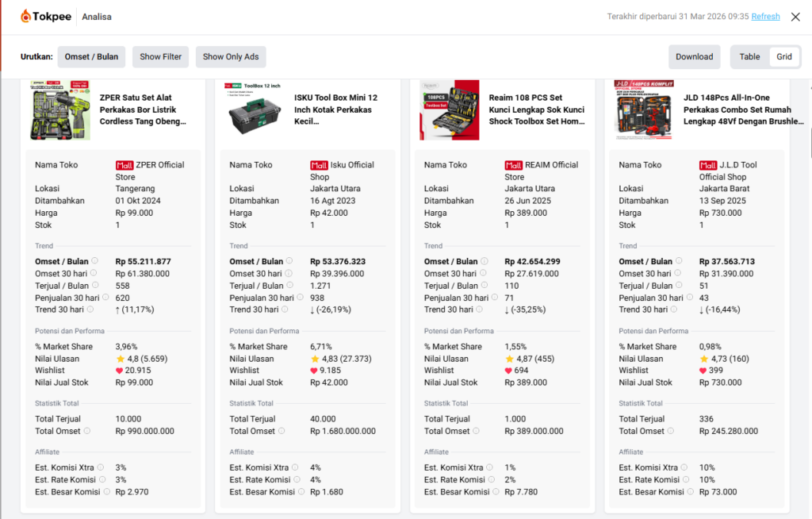Click info icon beside Omset / Bulan in JLD card

coord(679,261)
